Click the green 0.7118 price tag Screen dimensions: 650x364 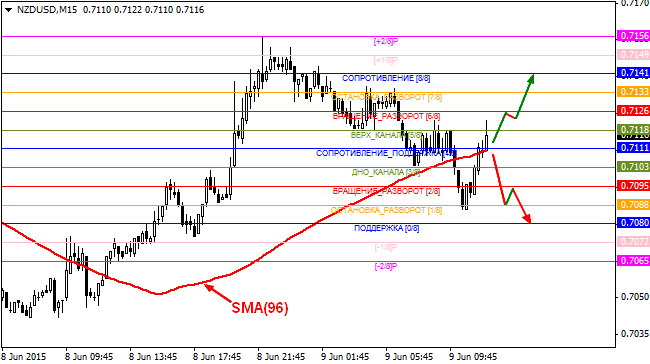pyautogui.click(x=633, y=129)
